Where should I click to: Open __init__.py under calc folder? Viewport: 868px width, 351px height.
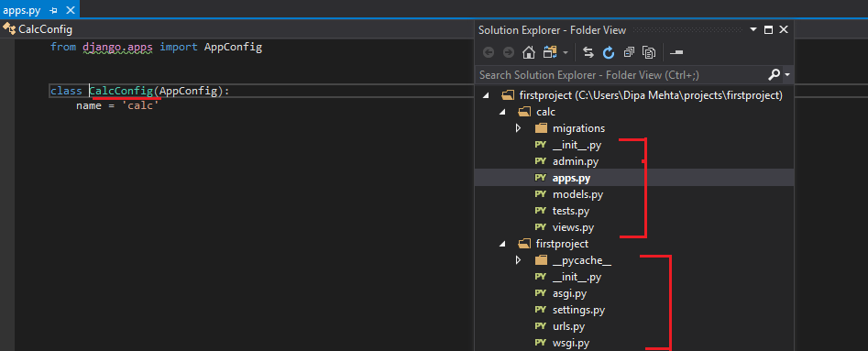pos(577,145)
